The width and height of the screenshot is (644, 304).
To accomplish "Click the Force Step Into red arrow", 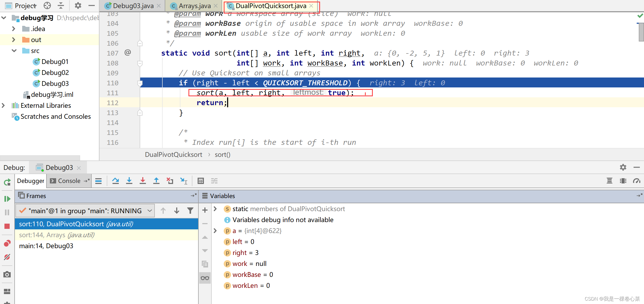I will (x=143, y=181).
